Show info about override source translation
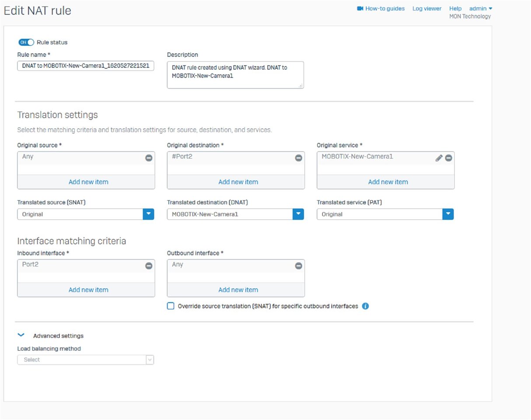 pyautogui.click(x=366, y=306)
